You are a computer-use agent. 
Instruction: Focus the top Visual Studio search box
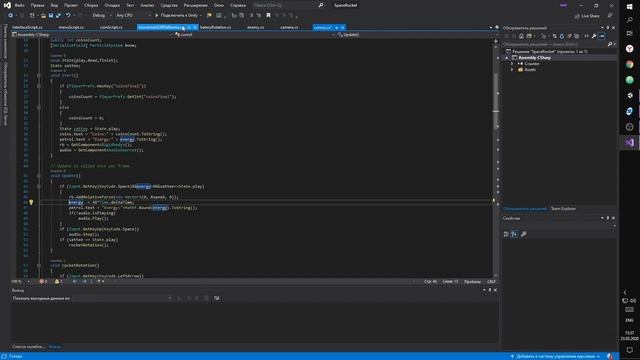[x=288, y=5]
